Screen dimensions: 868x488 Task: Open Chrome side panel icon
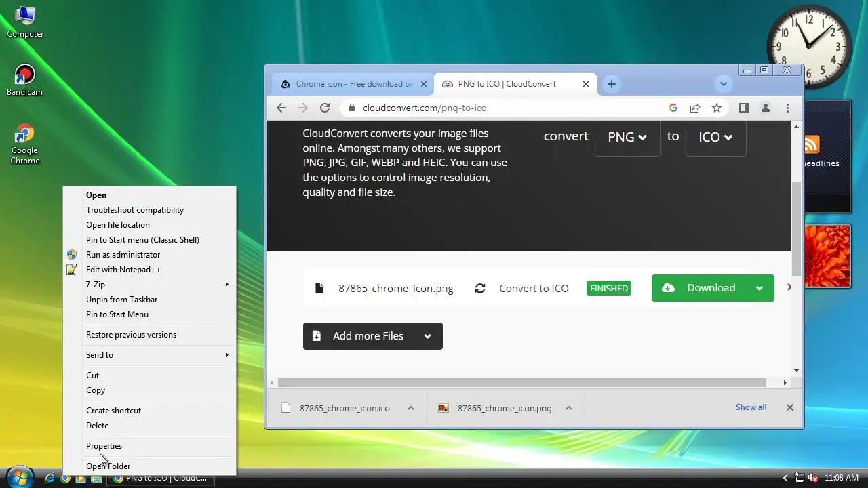743,108
